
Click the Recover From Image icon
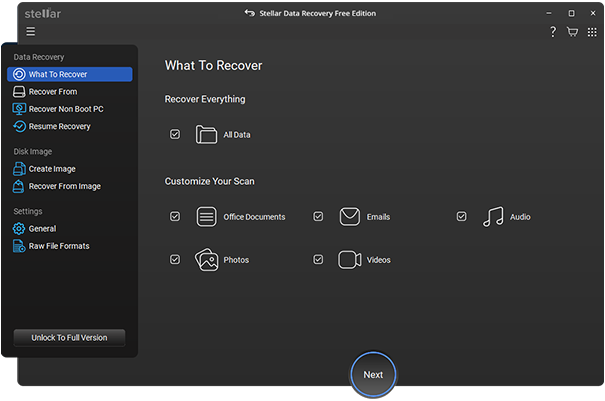tap(19, 186)
